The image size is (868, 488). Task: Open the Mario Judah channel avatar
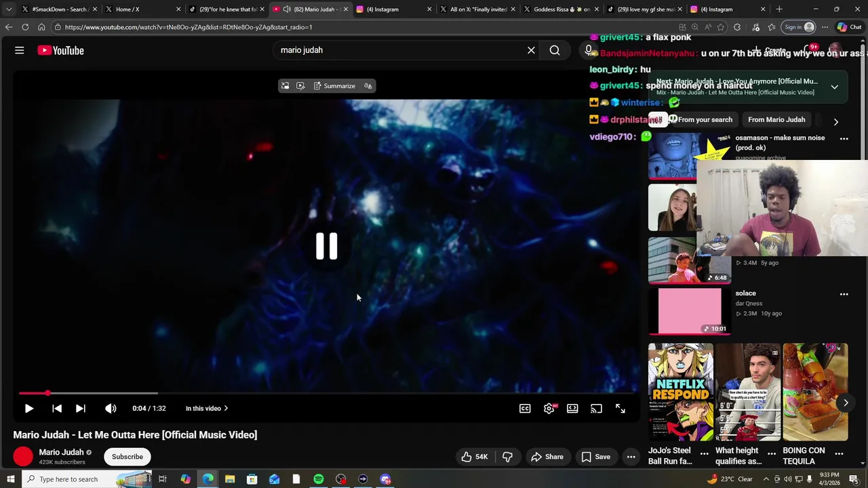point(23,457)
